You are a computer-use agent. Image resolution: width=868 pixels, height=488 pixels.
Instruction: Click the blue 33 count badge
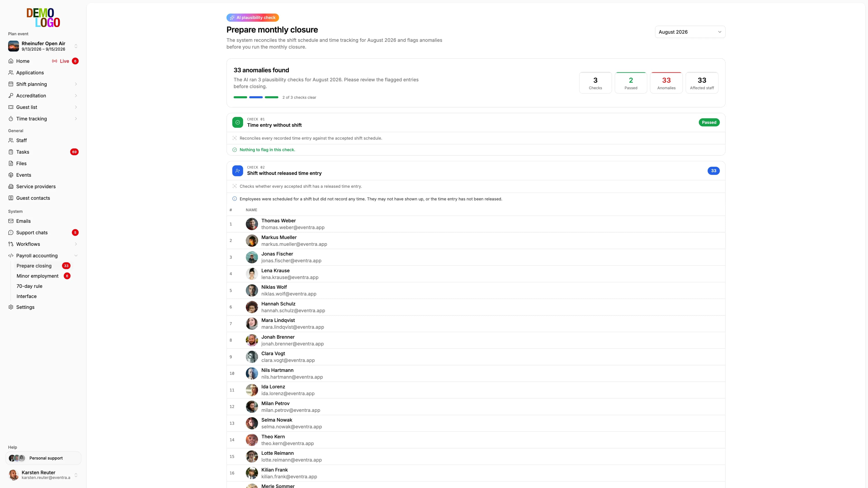pyautogui.click(x=713, y=171)
